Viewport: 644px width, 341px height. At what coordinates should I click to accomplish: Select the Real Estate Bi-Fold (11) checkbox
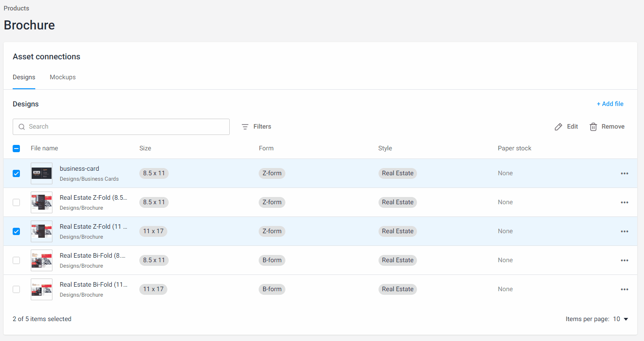[16, 289]
